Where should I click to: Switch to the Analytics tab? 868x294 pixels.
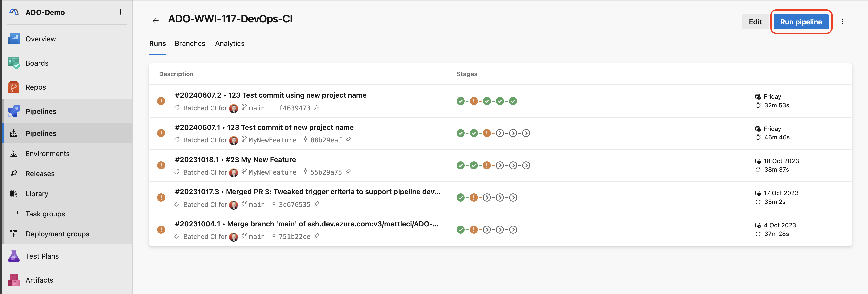point(230,44)
